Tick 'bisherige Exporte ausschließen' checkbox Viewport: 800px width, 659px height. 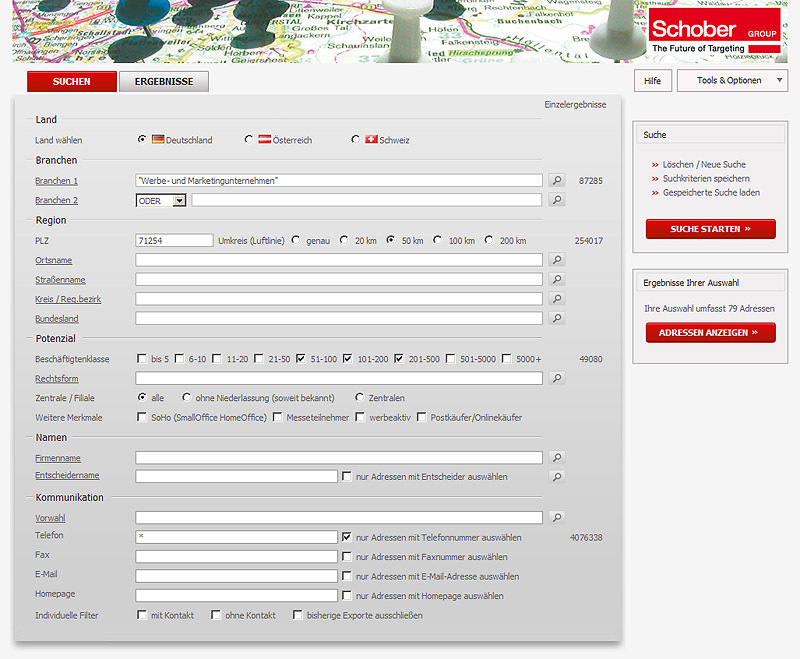[x=297, y=615]
